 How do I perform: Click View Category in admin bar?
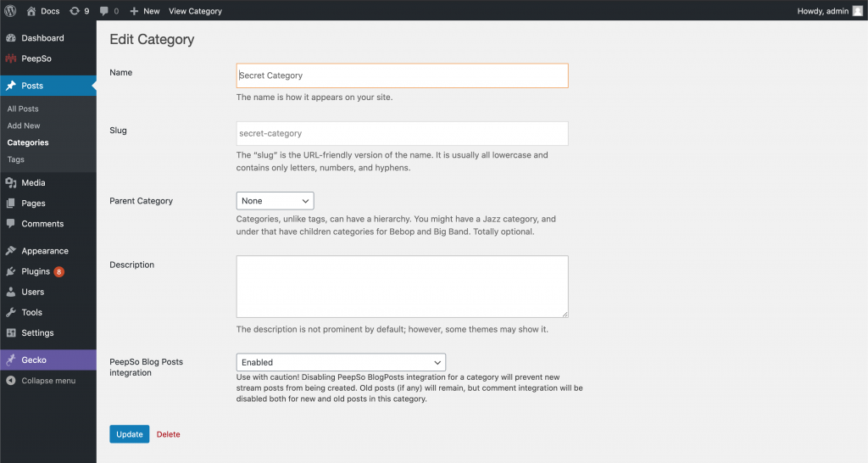[196, 11]
